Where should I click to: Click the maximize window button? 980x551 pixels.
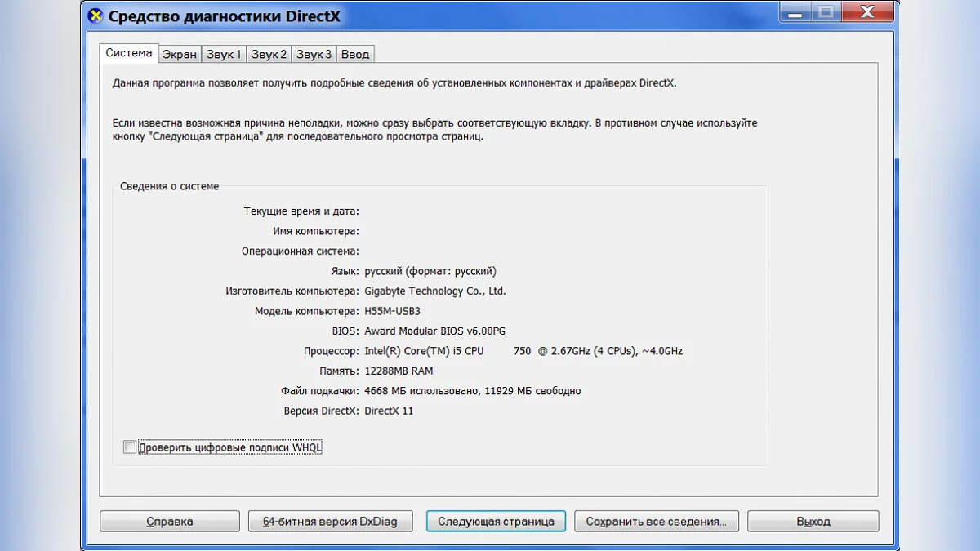[826, 11]
